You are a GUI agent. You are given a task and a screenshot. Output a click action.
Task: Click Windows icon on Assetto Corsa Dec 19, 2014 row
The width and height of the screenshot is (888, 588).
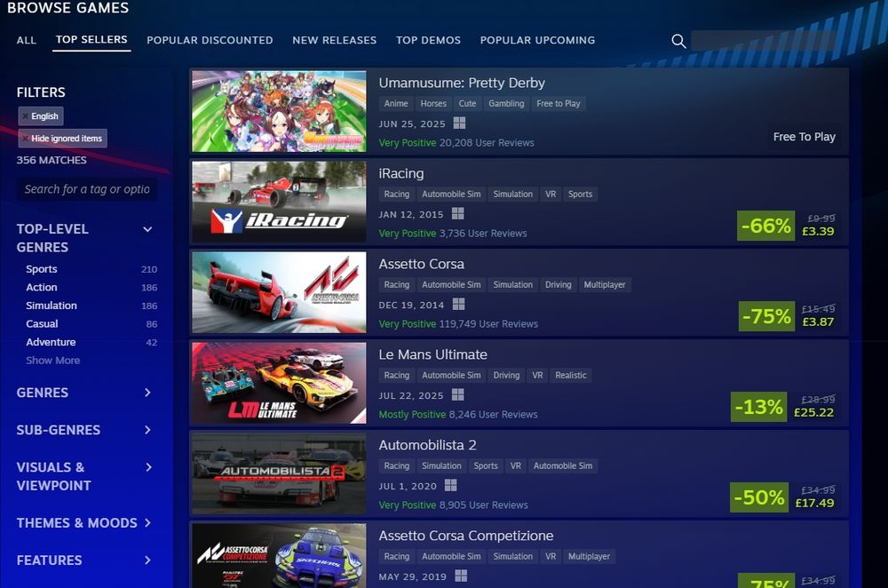coord(459,304)
